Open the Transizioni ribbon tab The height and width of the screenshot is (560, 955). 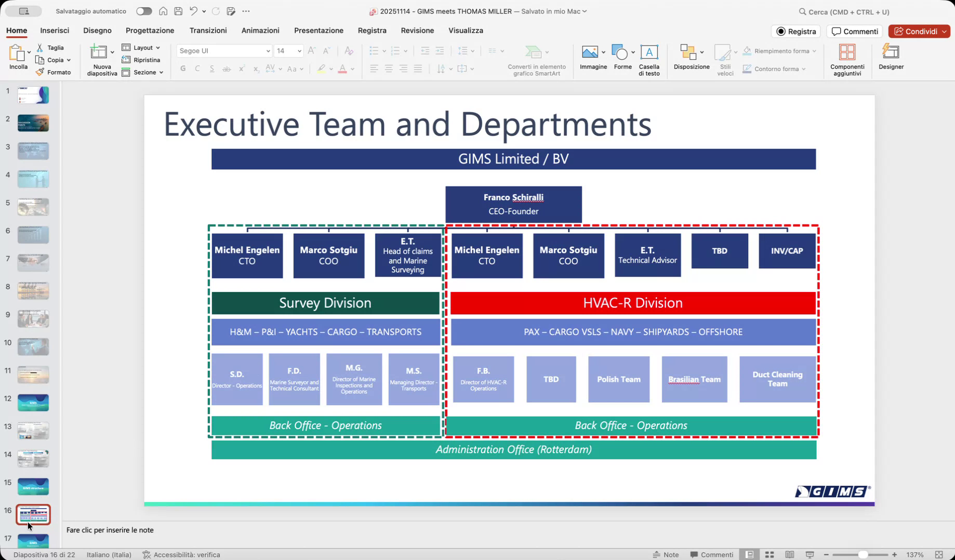208,31
